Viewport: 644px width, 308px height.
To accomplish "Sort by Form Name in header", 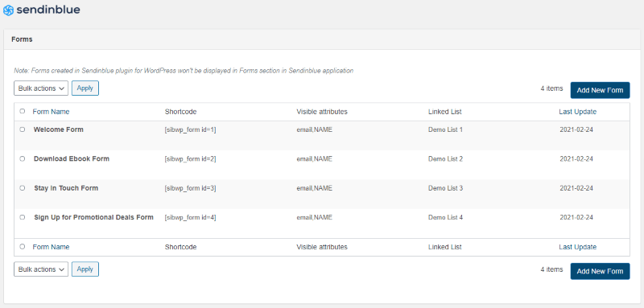I will (51, 112).
